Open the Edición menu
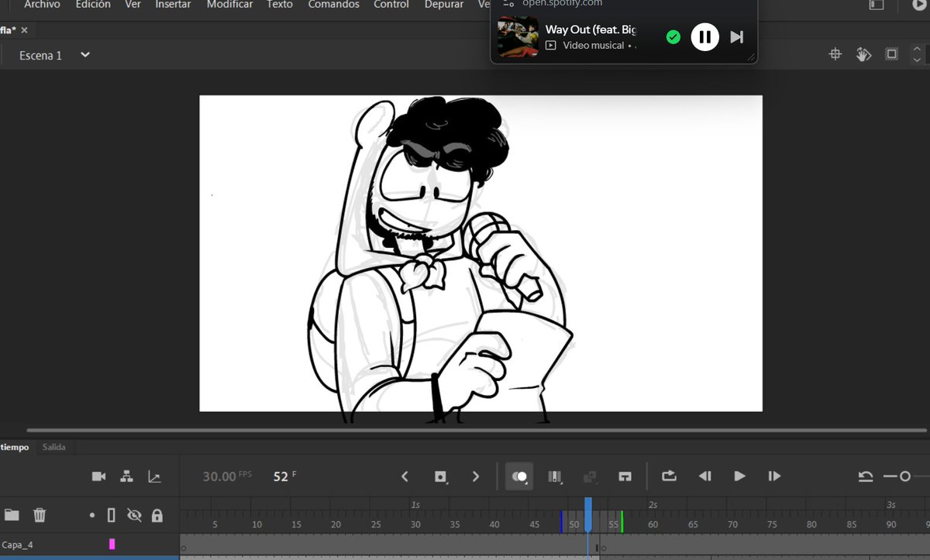930x560 pixels. tap(93, 5)
